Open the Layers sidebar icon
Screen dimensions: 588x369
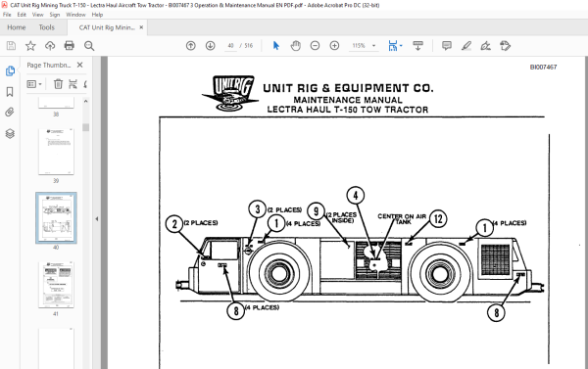tap(10, 133)
